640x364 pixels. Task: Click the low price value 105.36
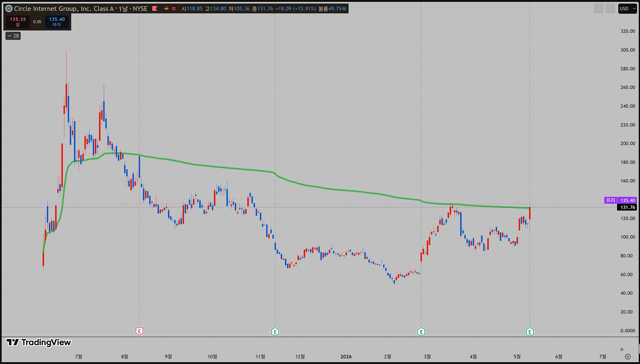(x=242, y=9)
